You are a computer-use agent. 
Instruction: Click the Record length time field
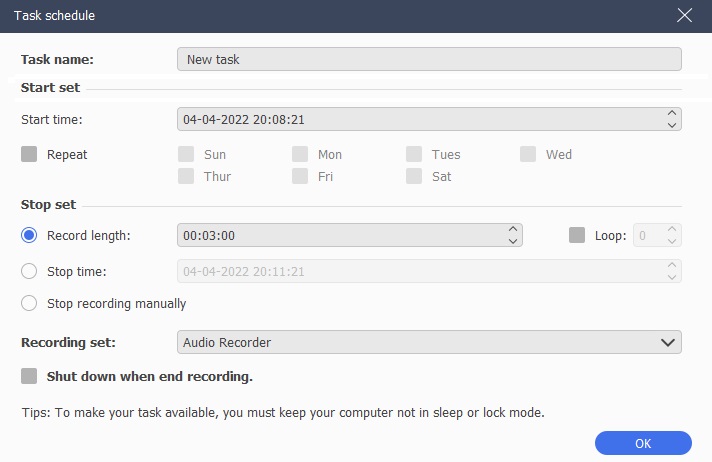point(350,235)
